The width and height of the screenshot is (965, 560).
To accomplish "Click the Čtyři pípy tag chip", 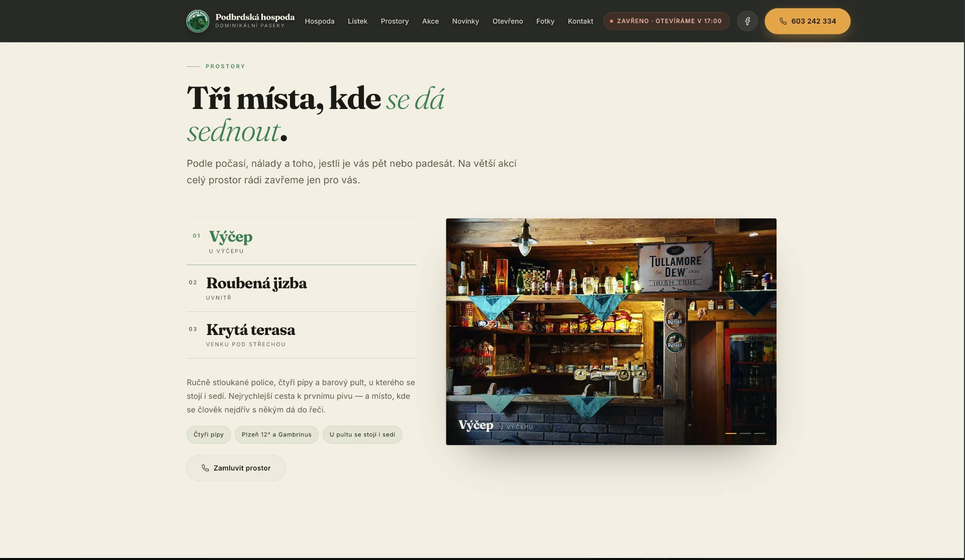I will 209,434.
